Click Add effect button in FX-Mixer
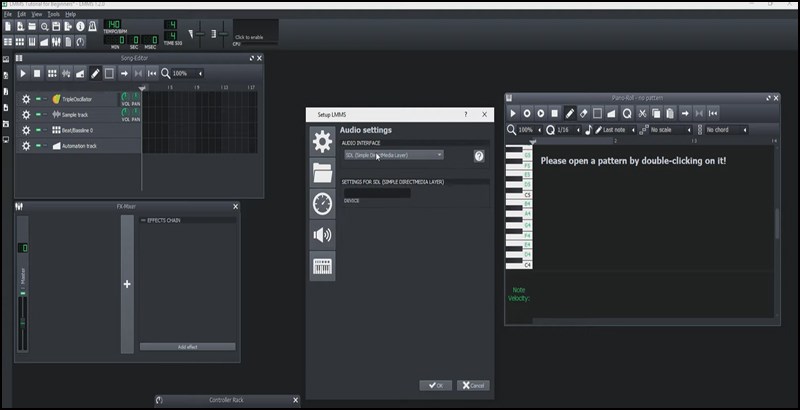 click(x=187, y=346)
